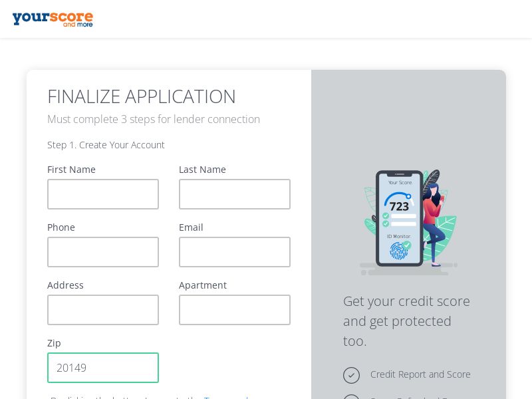Click inside the Email field
This screenshot has height=399, width=532.
235,252
